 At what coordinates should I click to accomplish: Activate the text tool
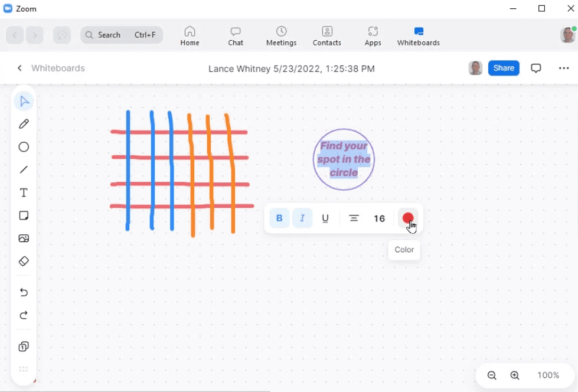pos(24,192)
